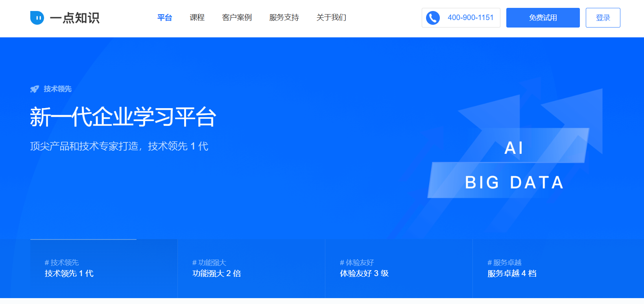Click the 登录 button
Screen dimensions: 644x304
[x=603, y=18]
